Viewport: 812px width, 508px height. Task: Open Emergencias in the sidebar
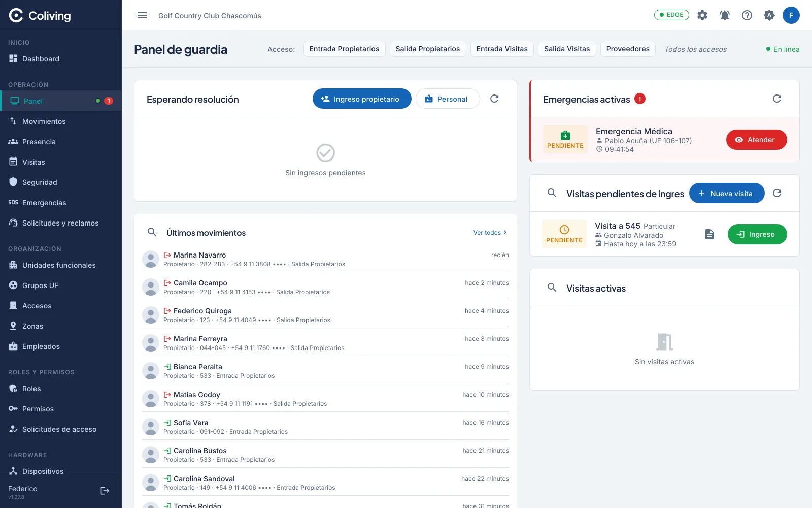coord(61,203)
